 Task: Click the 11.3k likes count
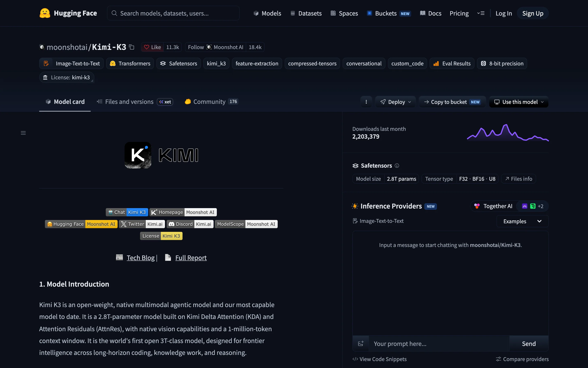[x=173, y=47]
